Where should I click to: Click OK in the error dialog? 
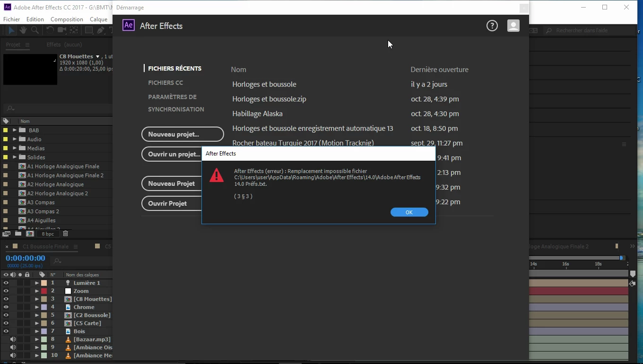click(x=409, y=212)
